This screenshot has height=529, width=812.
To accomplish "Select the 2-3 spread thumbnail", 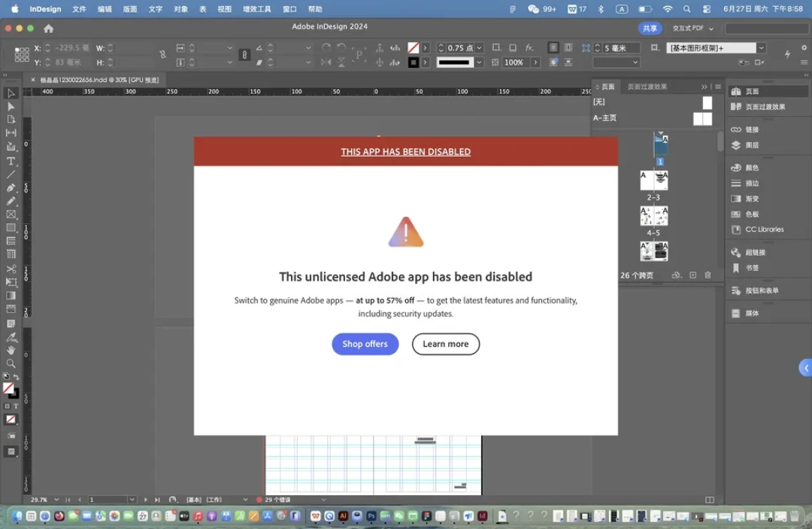I will [x=653, y=181].
